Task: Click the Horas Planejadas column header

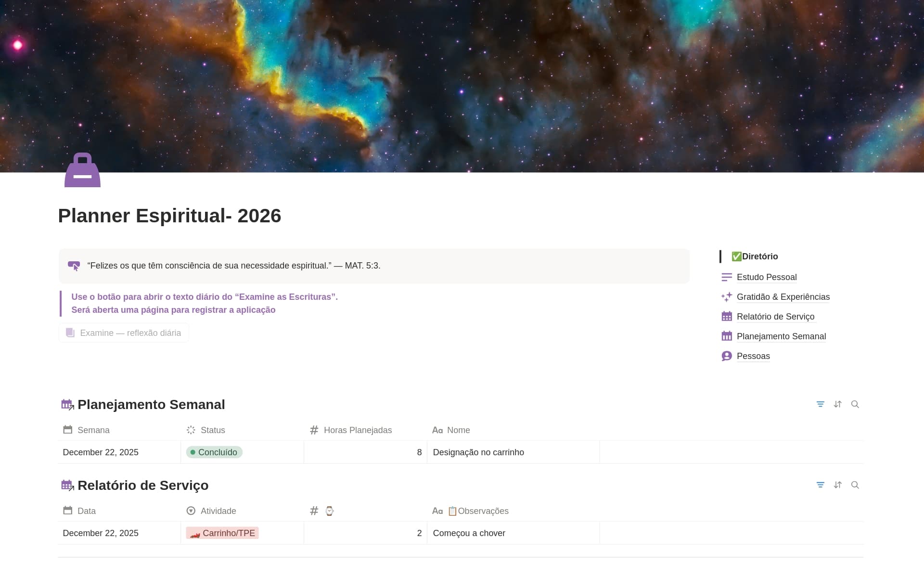Action: pos(357,430)
